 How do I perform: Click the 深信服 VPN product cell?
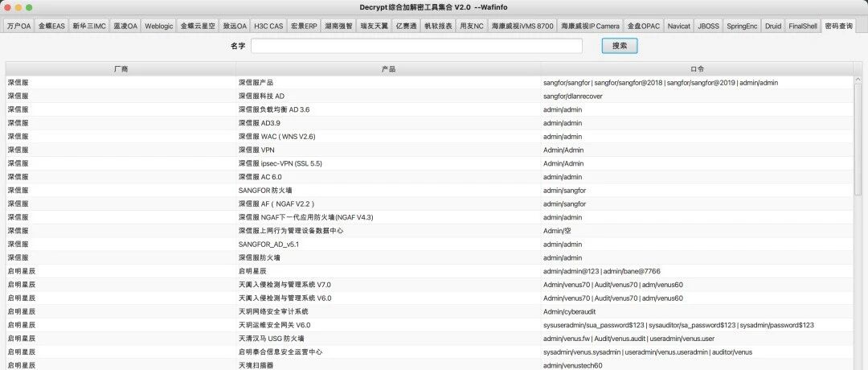[389, 150]
